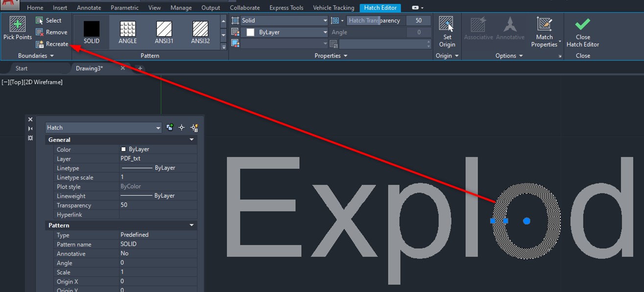Viewport: 644px width, 292px height.
Task: Switch to the Annotate ribbon tab
Action: [89, 8]
